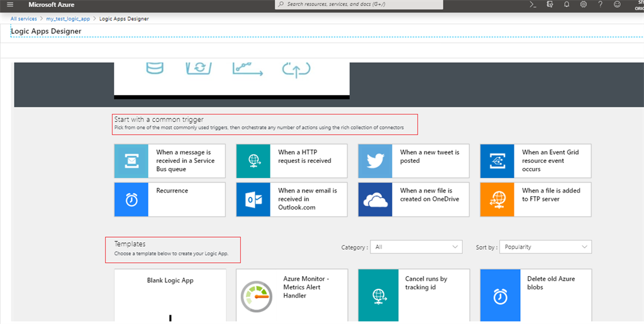This screenshot has height=324, width=644.
Task: Click the Templates heading
Action: tap(130, 244)
